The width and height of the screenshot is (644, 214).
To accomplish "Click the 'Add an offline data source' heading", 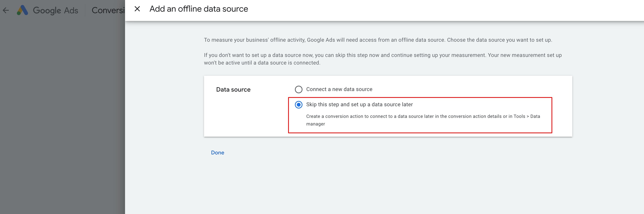I will click(x=198, y=9).
